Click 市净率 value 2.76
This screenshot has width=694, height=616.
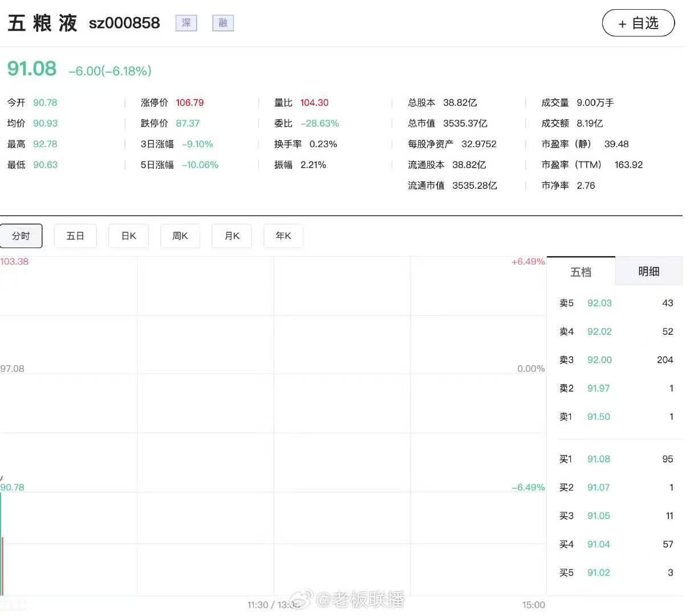pos(586,185)
